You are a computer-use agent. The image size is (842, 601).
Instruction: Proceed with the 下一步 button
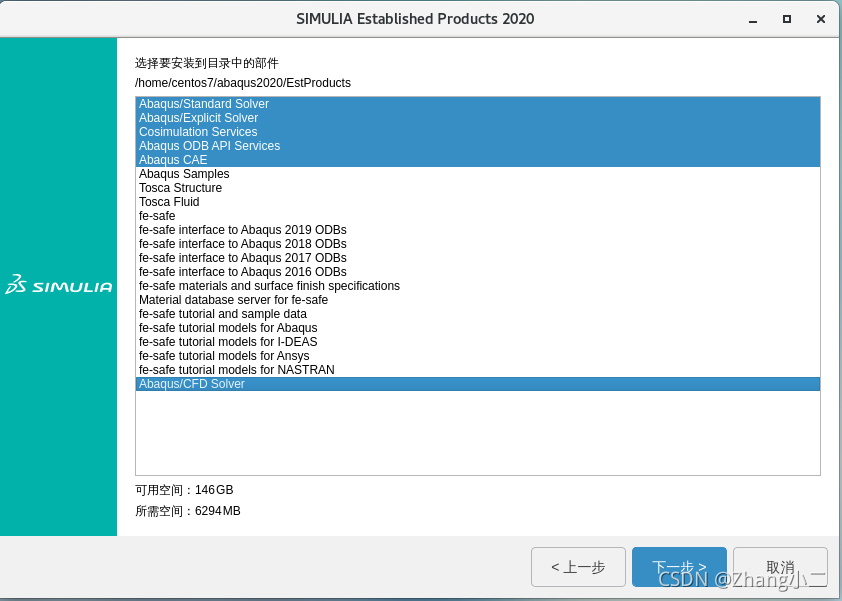(x=679, y=567)
